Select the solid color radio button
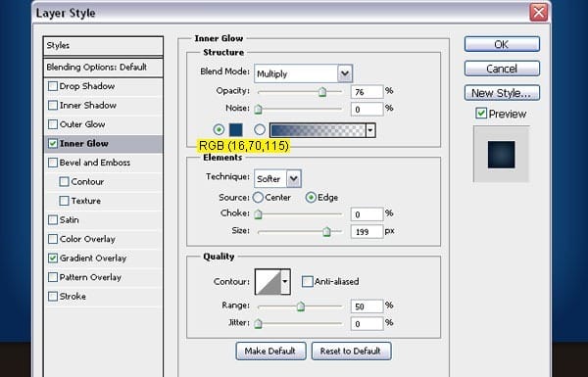 click(219, 129)
